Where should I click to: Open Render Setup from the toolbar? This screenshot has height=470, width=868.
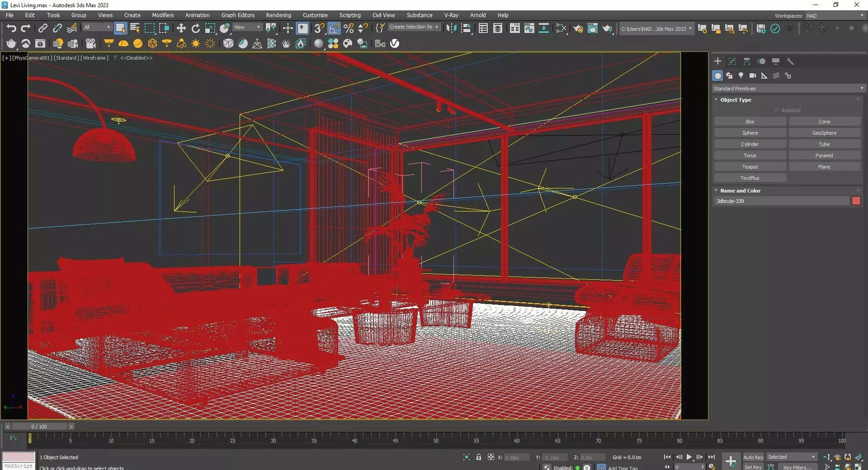coord(578,28)
